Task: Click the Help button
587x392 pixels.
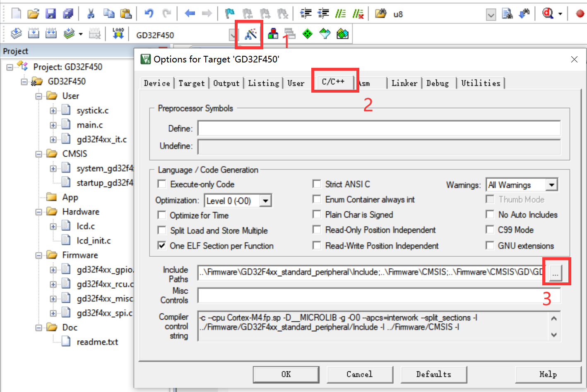Action: [x=548, y=374]
